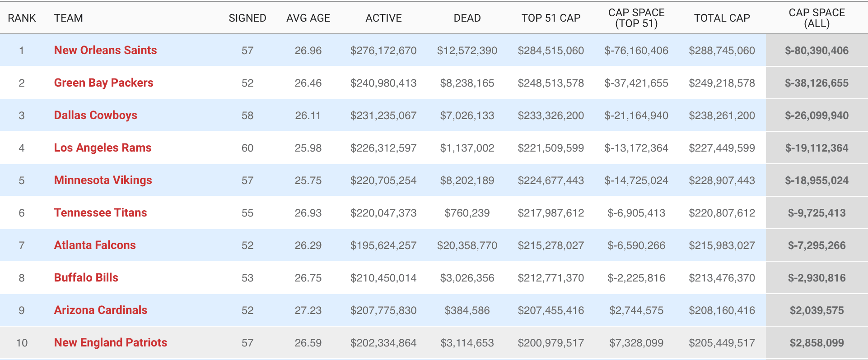The image size is (868, 360).
Task: Select Packers cap space value $-38,126,655
Action: [817, 83]
